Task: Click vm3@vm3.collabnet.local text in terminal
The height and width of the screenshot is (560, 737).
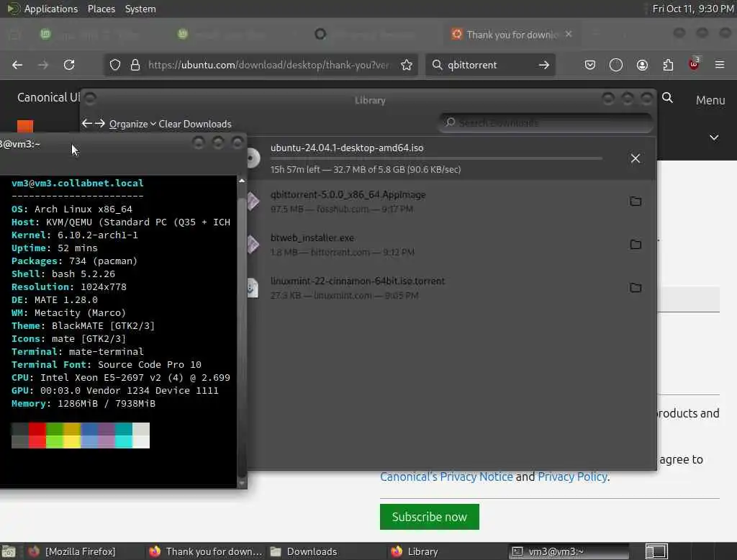Action: [78, 183]
